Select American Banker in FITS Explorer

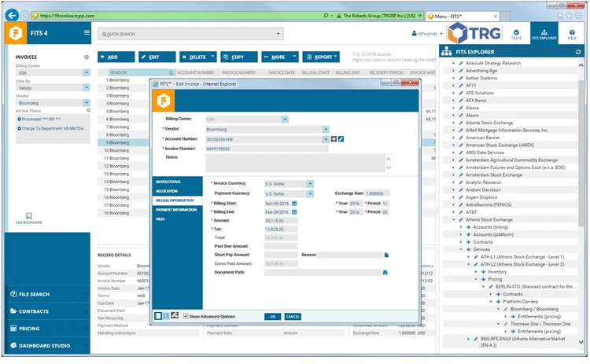point(483,138)
